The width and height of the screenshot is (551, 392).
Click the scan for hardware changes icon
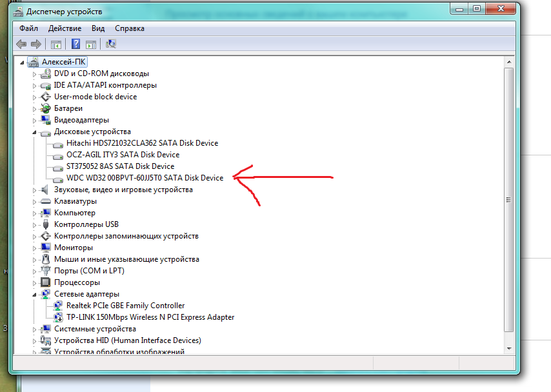pos(110,44)
